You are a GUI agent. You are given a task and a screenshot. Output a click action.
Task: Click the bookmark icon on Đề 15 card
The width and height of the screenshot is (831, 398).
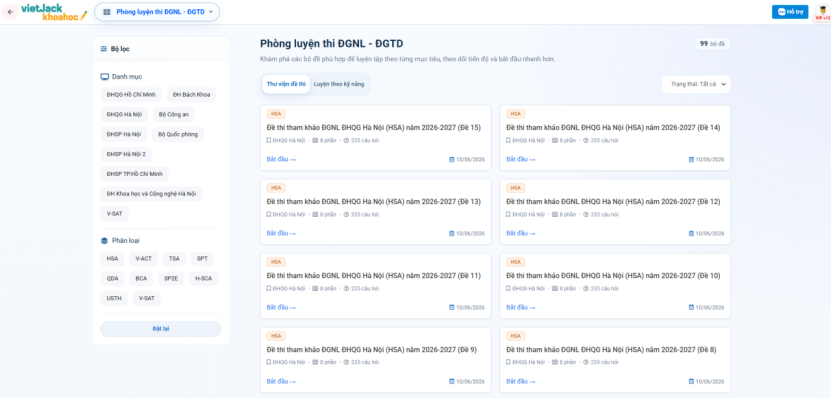click(x=269, y=141)
